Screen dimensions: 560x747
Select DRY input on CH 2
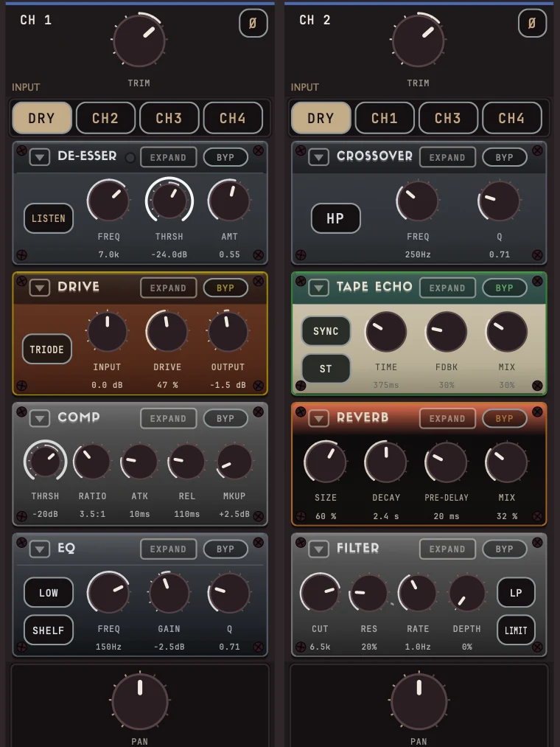coord(321,118)
